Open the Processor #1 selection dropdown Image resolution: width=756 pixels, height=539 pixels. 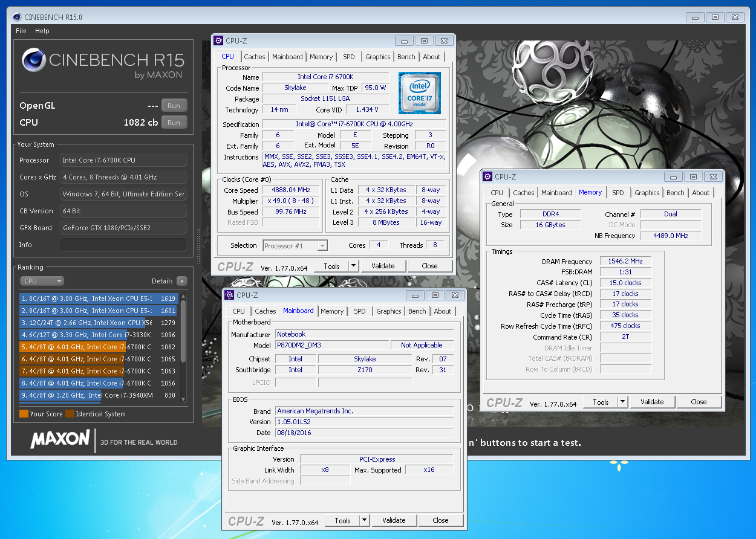coord(296,246)
